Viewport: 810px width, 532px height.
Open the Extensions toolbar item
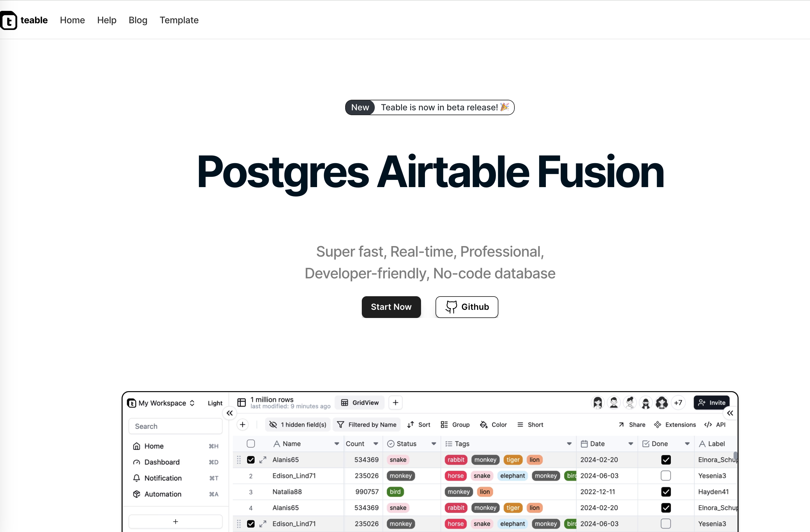(x=675, y=424)
